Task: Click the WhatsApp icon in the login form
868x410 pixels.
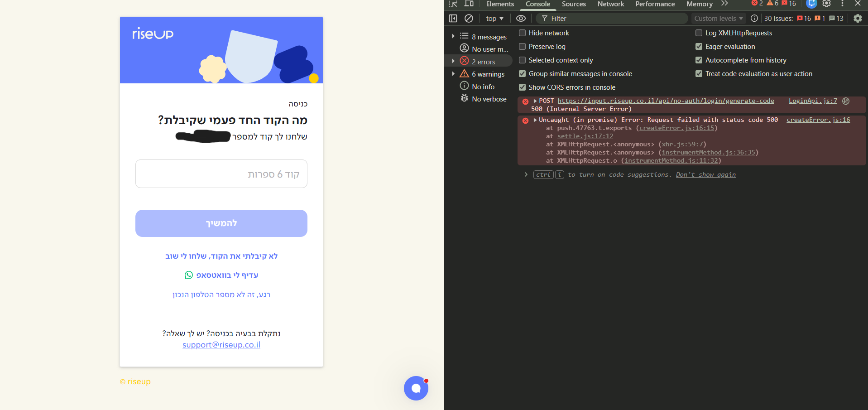Action: click(189, 275)
